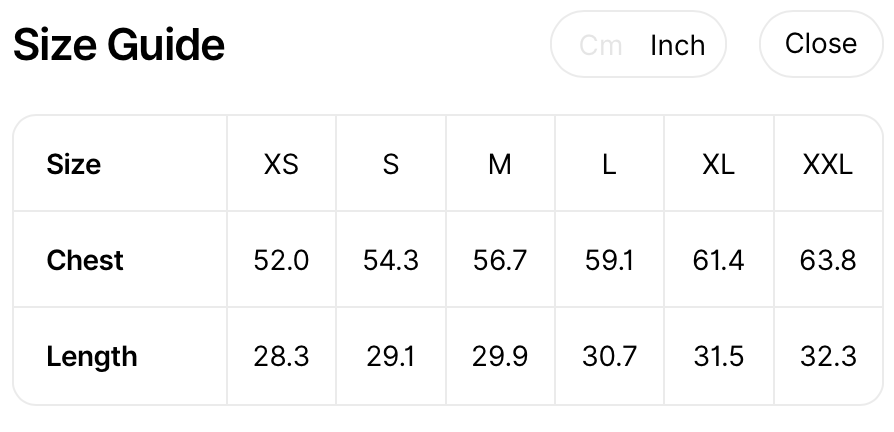Click the Size Guide heading

point(119,45)
